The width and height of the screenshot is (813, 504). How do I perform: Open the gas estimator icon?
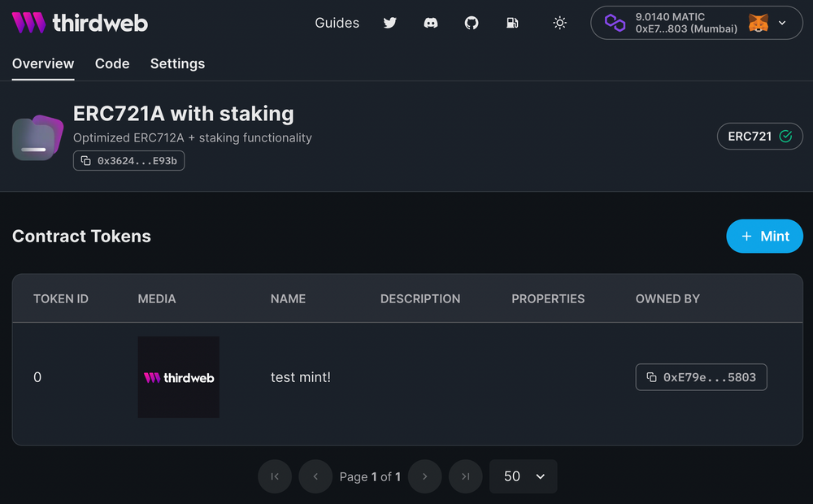pyautogui.click(x=512, y=23)
